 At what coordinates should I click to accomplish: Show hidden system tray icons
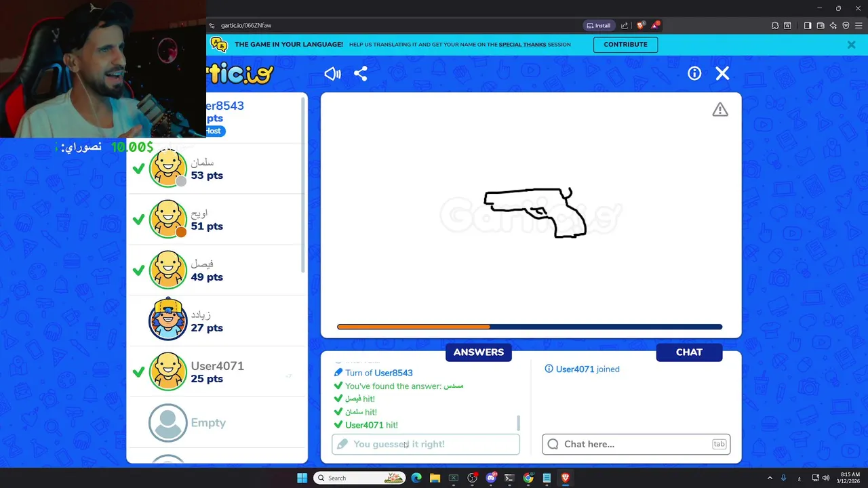click(770, 478)
